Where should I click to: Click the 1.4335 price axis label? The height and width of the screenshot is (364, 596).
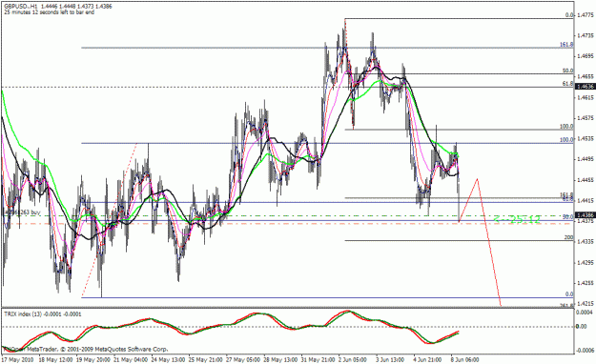pos(585,242)
